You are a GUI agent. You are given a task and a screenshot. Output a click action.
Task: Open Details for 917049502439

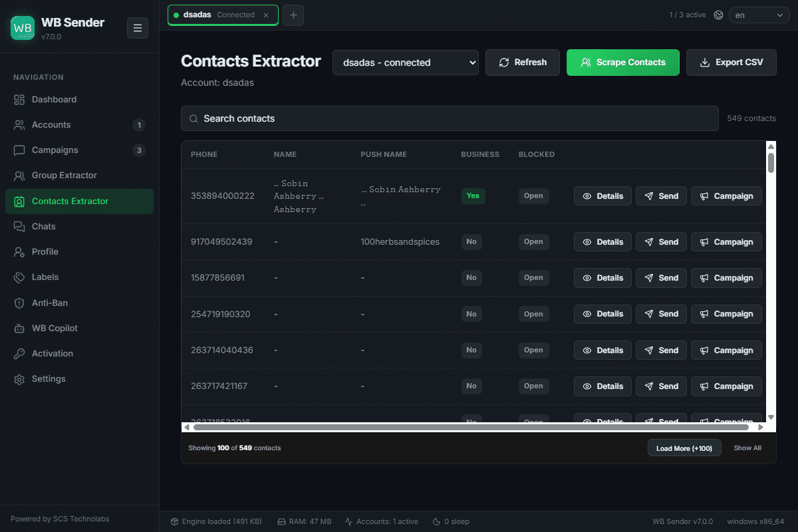click(x=602, y=242)
